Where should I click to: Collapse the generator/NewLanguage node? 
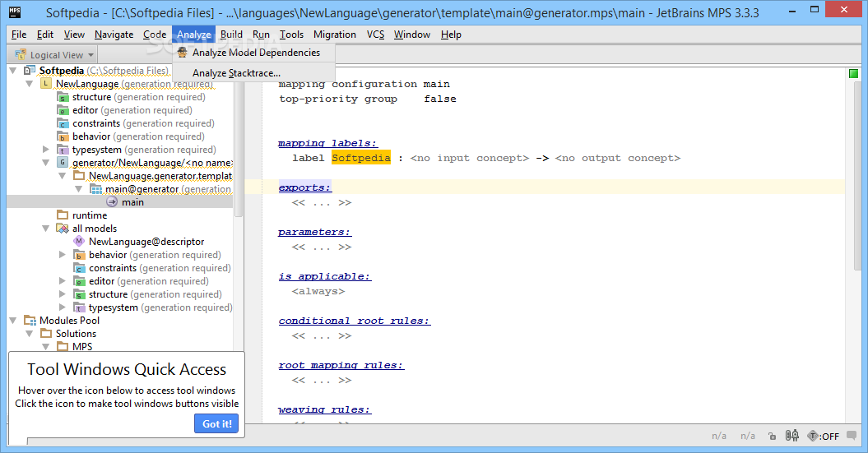click(46, 163)
